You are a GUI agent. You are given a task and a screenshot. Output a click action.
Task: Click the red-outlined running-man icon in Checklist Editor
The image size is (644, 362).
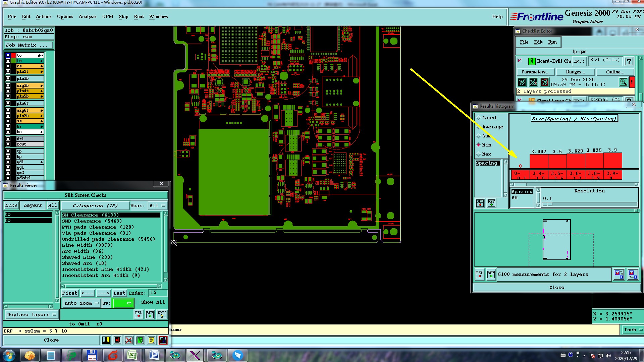(545, 82)
